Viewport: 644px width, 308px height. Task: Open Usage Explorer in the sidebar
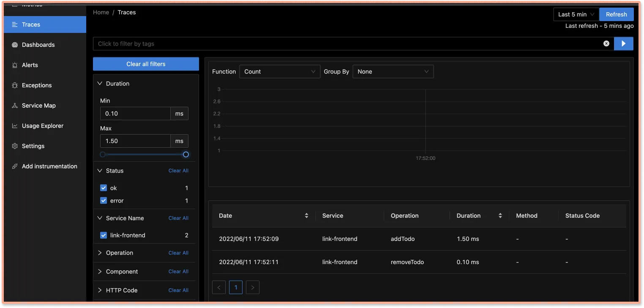[45, 126]
